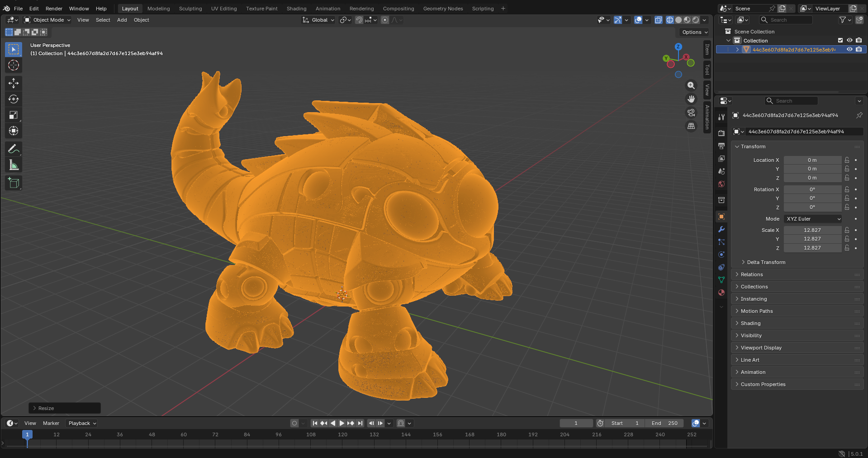Hide the 44c3e607 object in the Outliner
The image size is (868, 458).
849,49
